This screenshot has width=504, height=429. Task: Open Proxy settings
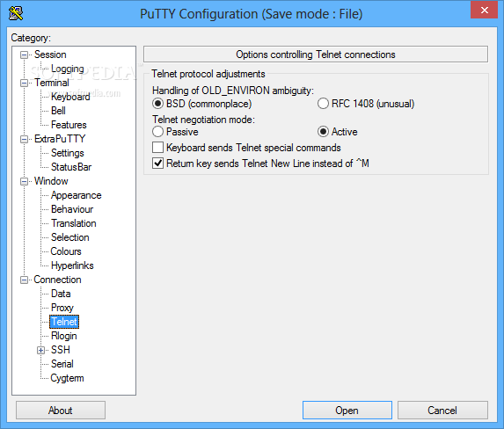[x=62, y=308]
